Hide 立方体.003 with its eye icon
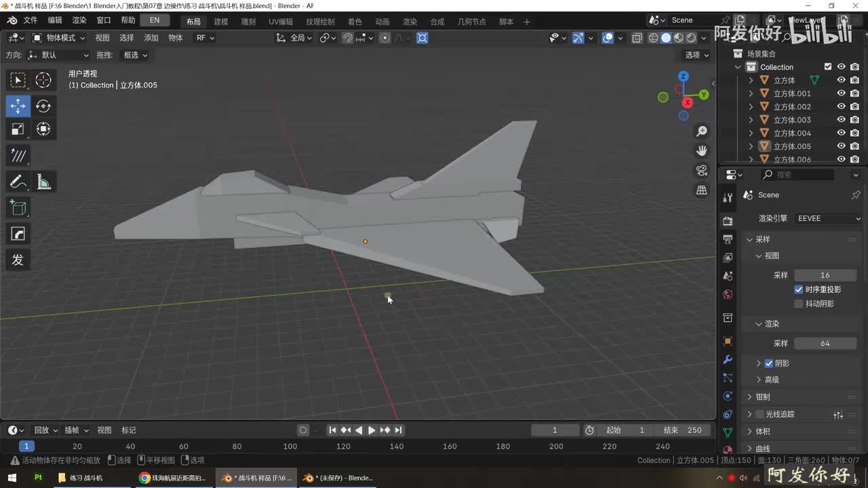The width and height of the screenshot is (868, 488). 842,120
